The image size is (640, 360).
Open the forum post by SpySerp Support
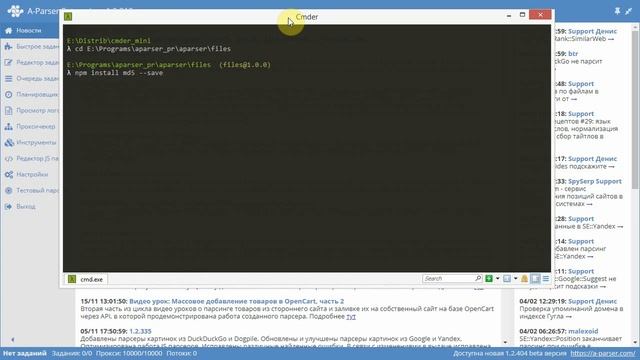tap(595, 181)
